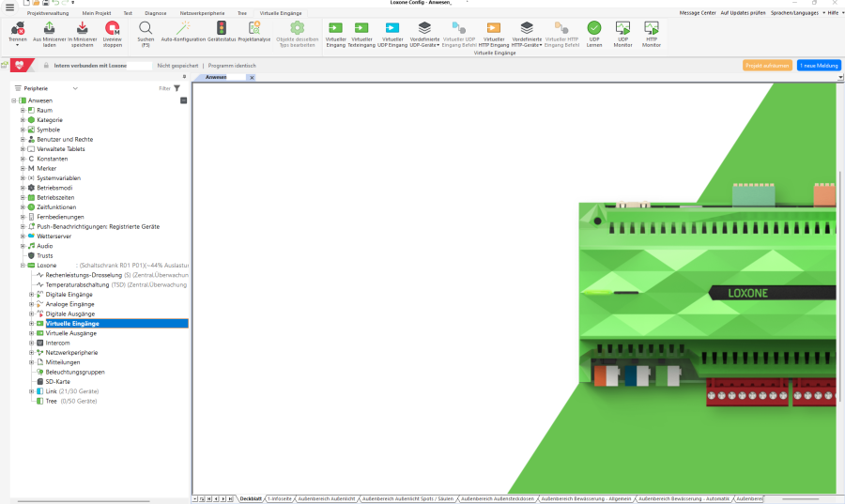Image resolution: width=845 pixels, height=504 pixels.
Task: Open the Tree ribbon tab
Action: (x=242, y=13)
